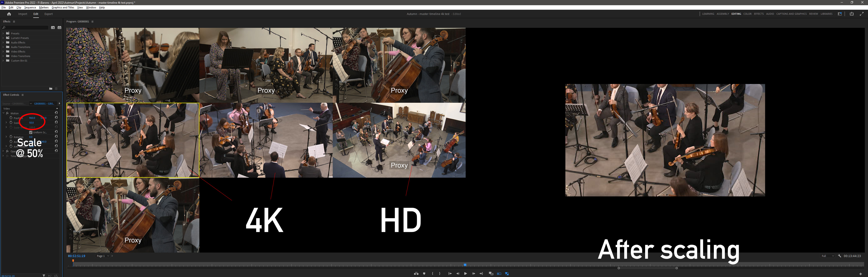The image size is (868, 277).
Task: Click the Home icon next to Import
Action: pyautogui.click(x=9, y=14)
